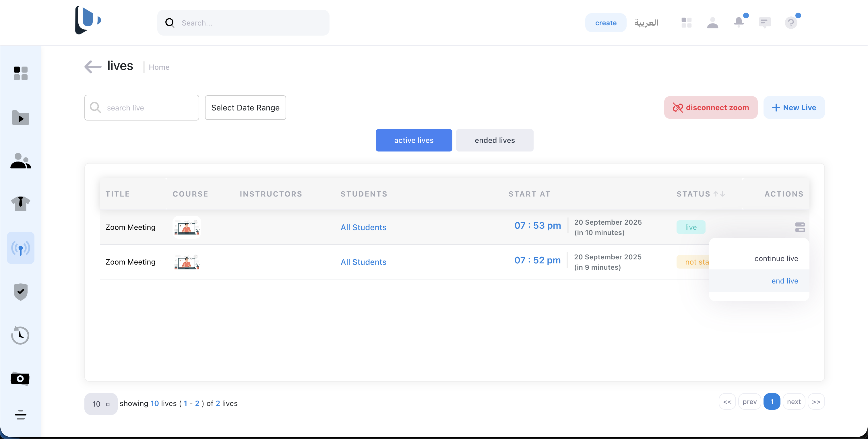The width and height of the screenshot is (868, 439).
Task: Sort table by Status column arrows
Action: [719, 194]
